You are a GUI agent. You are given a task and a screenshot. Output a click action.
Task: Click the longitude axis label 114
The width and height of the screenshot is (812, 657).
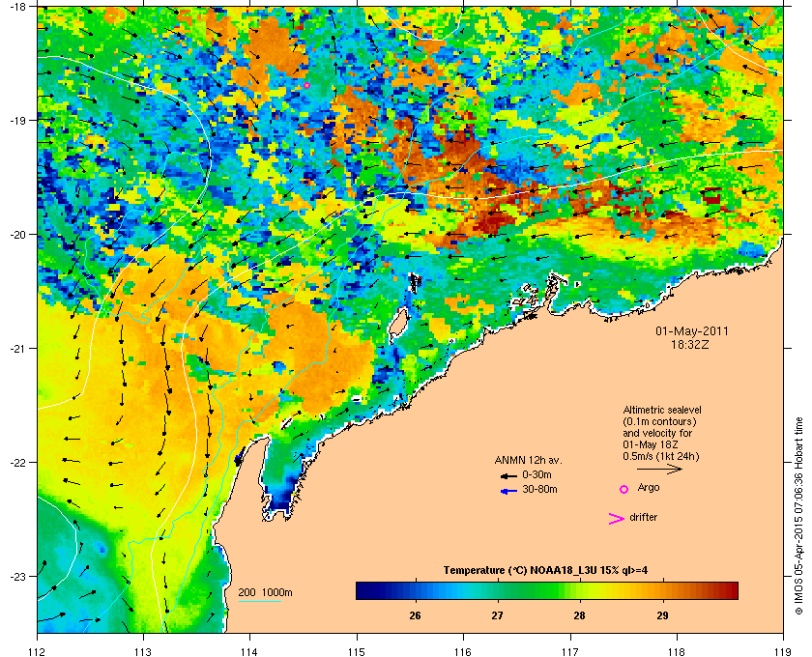(250, 651)
